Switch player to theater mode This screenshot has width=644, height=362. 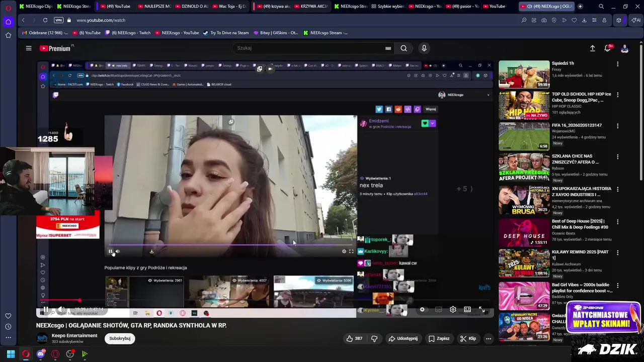coord(467,309)
